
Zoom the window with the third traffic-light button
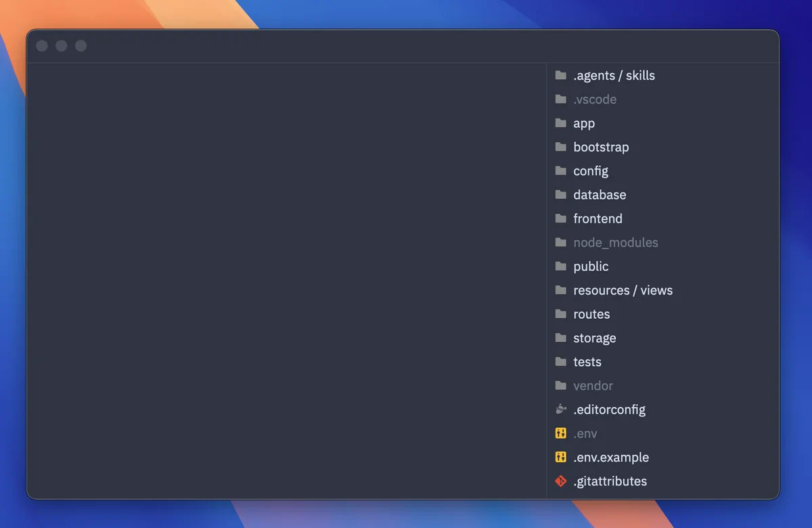click(81, 46)
